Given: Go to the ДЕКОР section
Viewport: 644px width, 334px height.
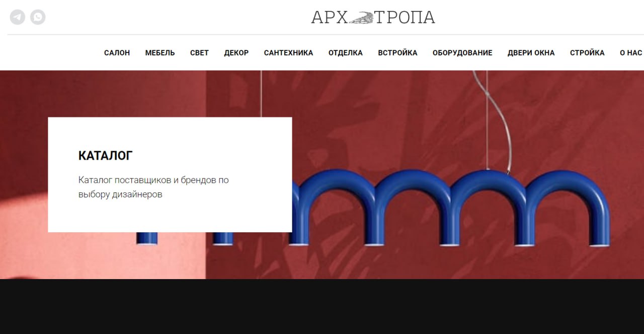Looking at the screenshot, I should (x=236, y=53).
